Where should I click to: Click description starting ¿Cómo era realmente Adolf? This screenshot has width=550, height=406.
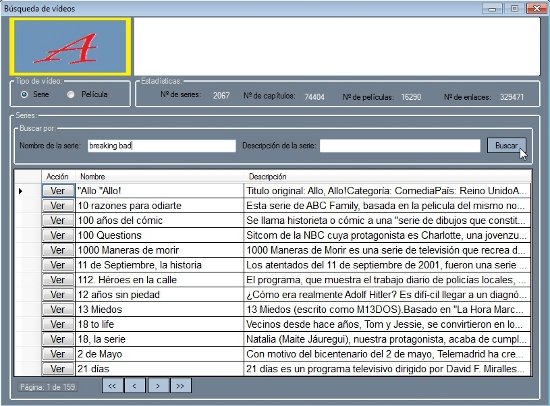tap(387, 294)
